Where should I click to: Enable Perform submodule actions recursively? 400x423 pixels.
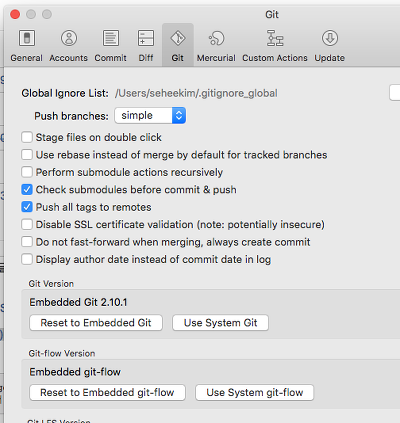click(27, 172)
